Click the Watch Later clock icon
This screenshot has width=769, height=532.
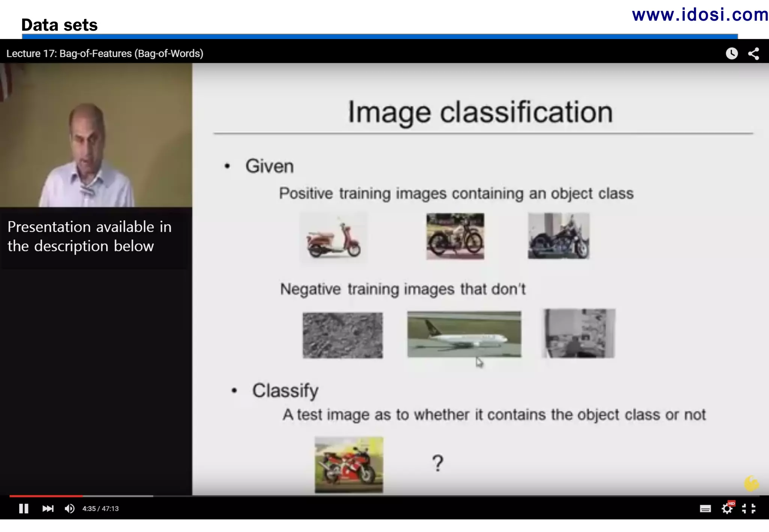[x=731, y=53]
